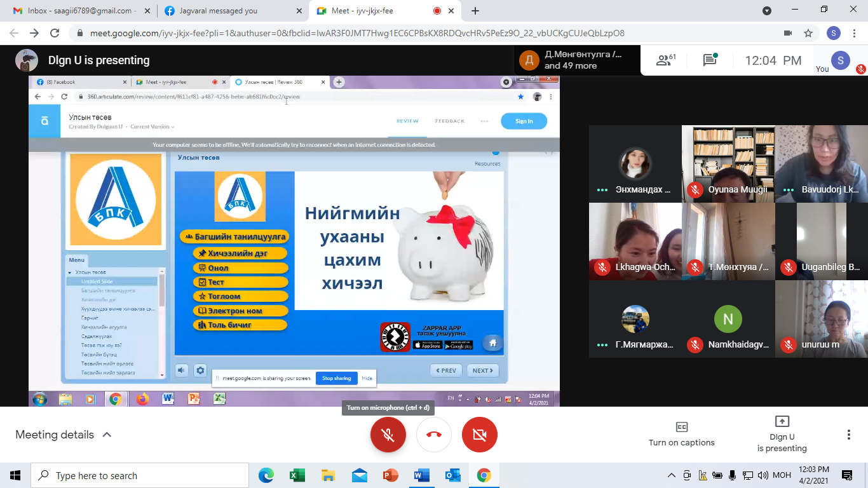The height and width of the screenshot is (488, 868).
Task: Select Oyunaa Muugii's video tile
Action: pyautogui.click(x=728, y=164)
